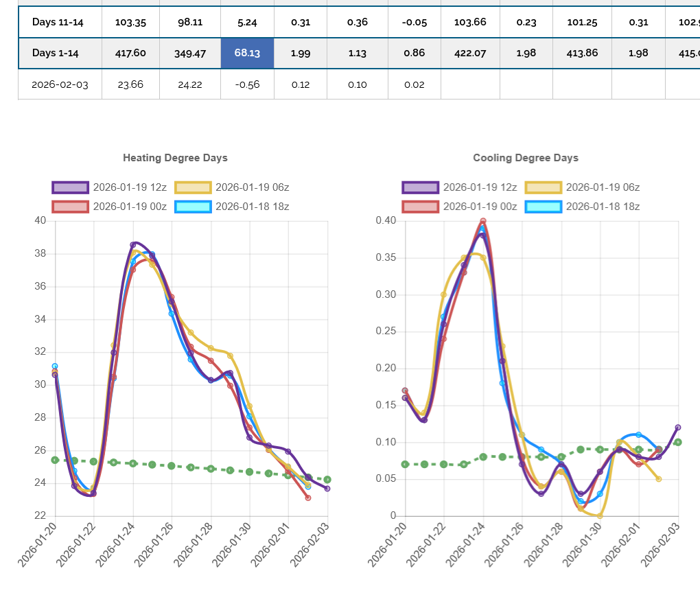Click yellow zero-value point in Cooling chart

coord(600,515)
